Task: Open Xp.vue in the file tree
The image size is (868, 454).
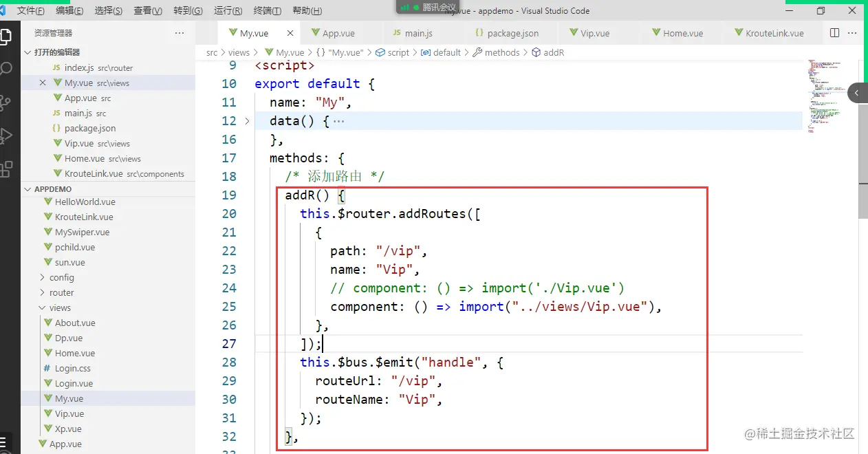Action: (108, 429)
